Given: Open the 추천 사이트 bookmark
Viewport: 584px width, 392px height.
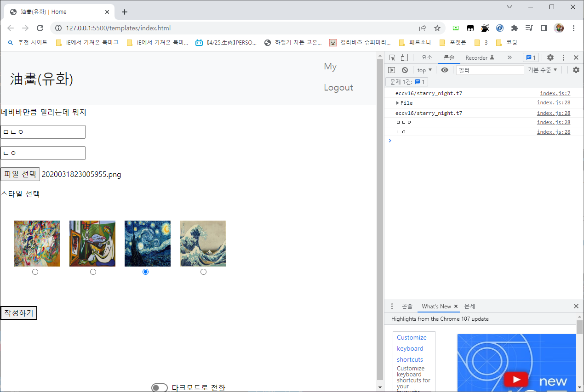Looking at the screenshot, I should tap(28, 42).
